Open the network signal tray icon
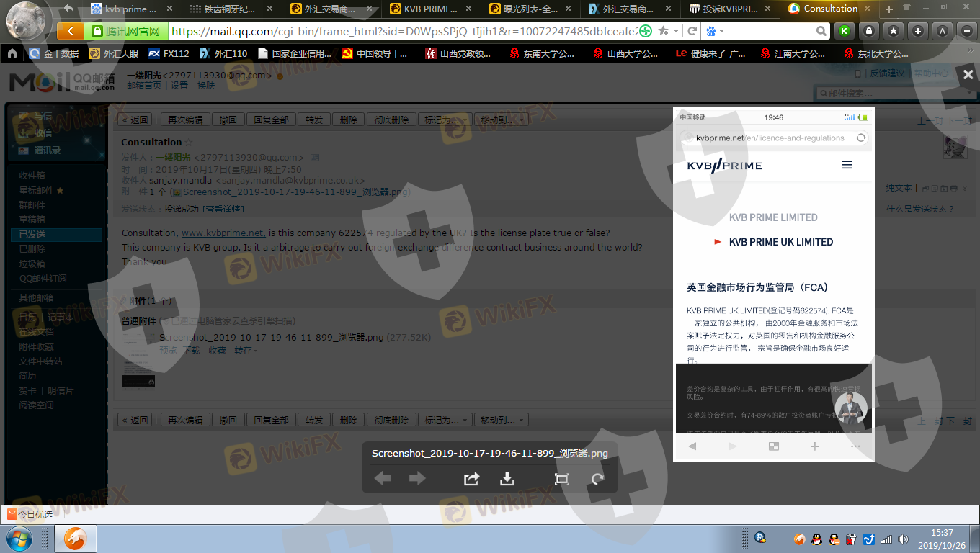Screen dimensions: 980x553 (886, 539)
